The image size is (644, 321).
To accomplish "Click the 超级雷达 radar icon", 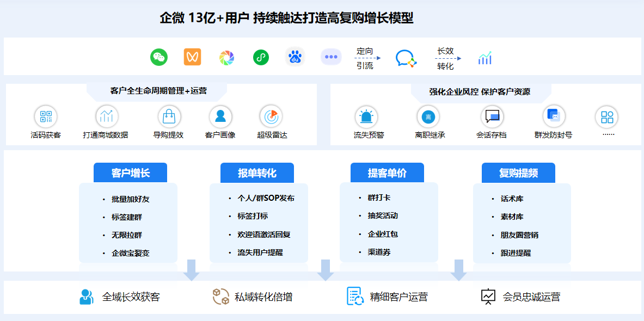I will coord(271,117).
